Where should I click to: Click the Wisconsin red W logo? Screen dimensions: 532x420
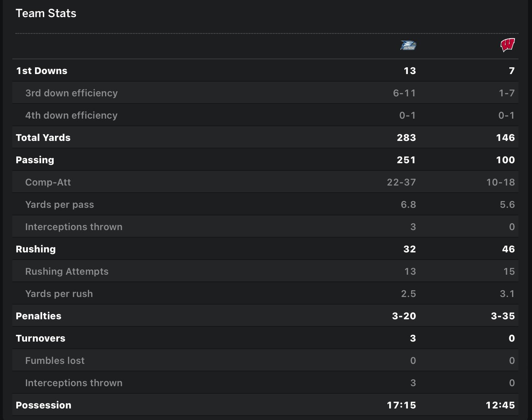[x=507, y=45]
